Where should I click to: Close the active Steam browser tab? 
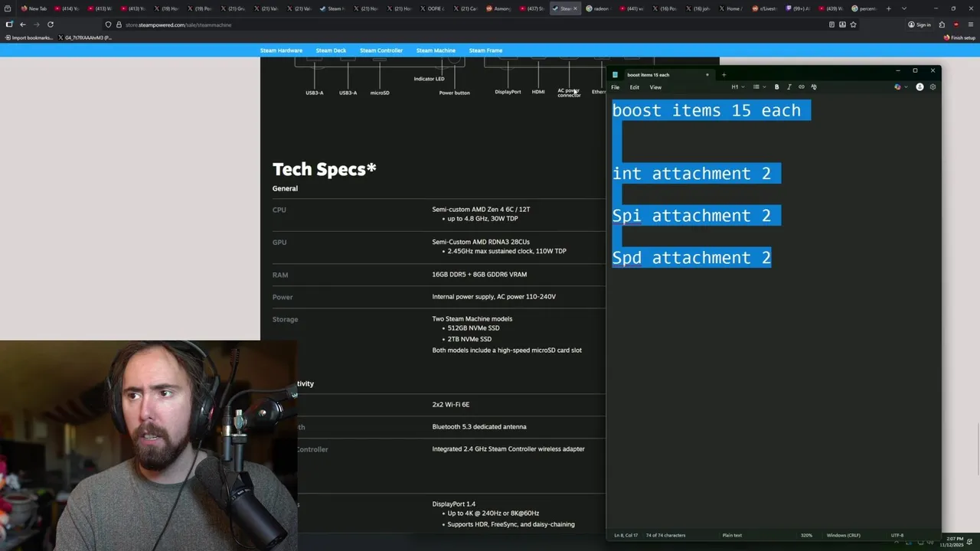pos(575,8)
